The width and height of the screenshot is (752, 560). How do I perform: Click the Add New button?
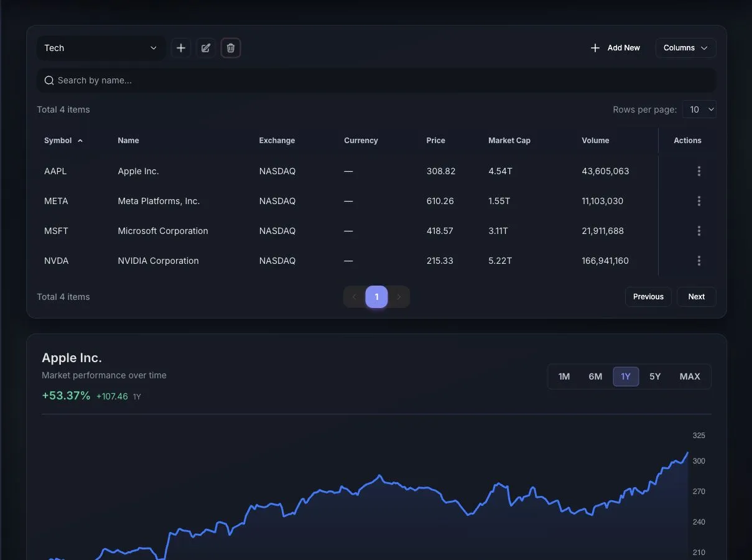point(615,48)
